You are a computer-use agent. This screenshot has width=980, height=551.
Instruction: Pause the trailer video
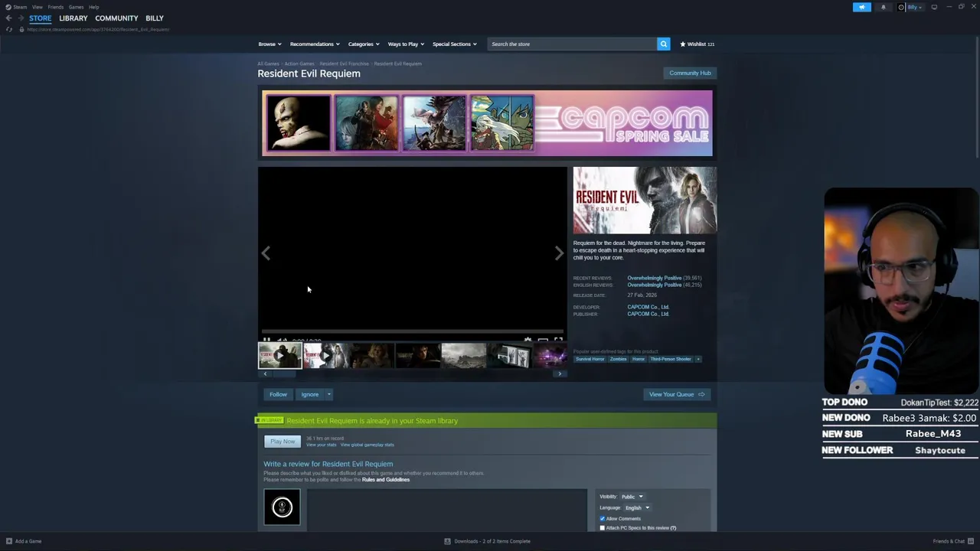(266, 340)
